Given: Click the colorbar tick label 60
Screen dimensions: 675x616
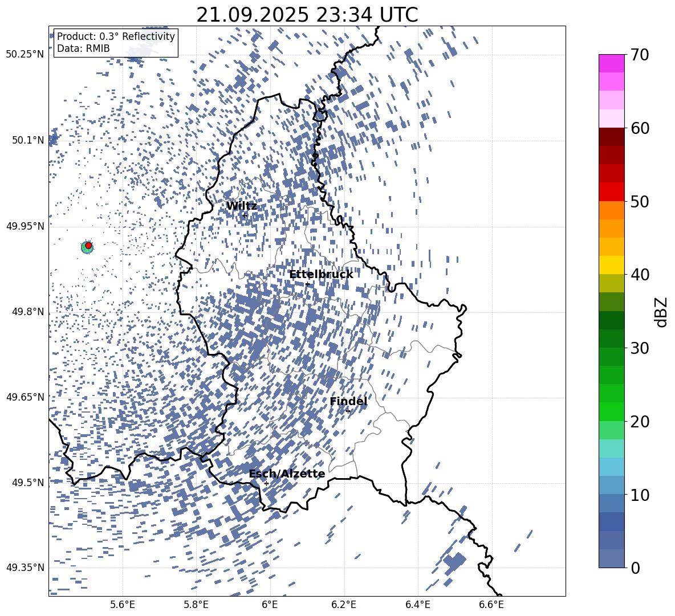Looking at the screenshot, I should pos(640,128).
